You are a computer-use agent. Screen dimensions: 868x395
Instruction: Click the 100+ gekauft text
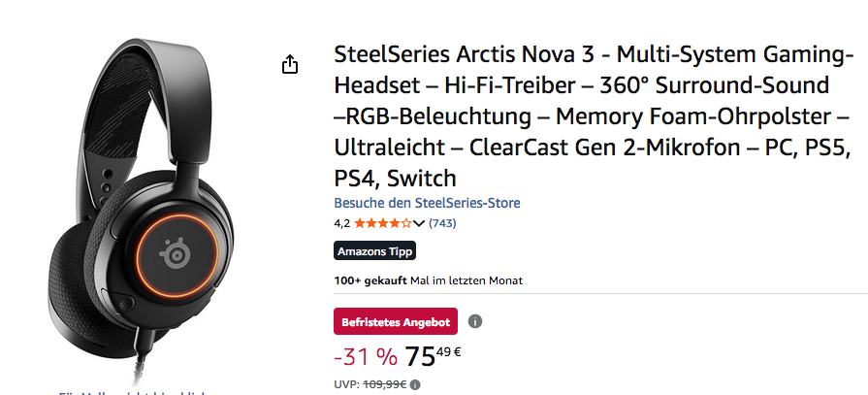coord(370,280)
